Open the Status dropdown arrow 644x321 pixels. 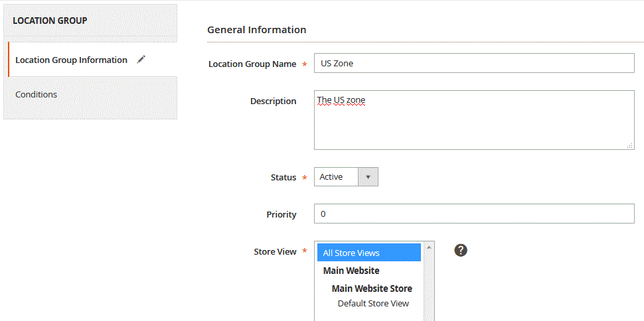(x=368, y=177)
